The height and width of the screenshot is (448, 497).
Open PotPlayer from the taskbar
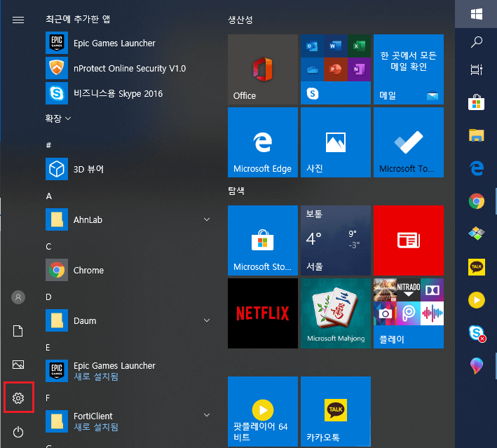[x=477, y=300]
